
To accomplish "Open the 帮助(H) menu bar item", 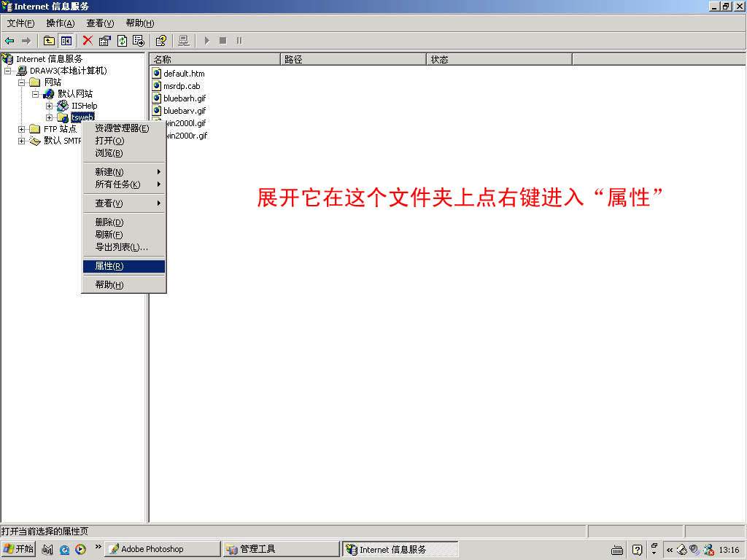I will (x=140, y=23).
